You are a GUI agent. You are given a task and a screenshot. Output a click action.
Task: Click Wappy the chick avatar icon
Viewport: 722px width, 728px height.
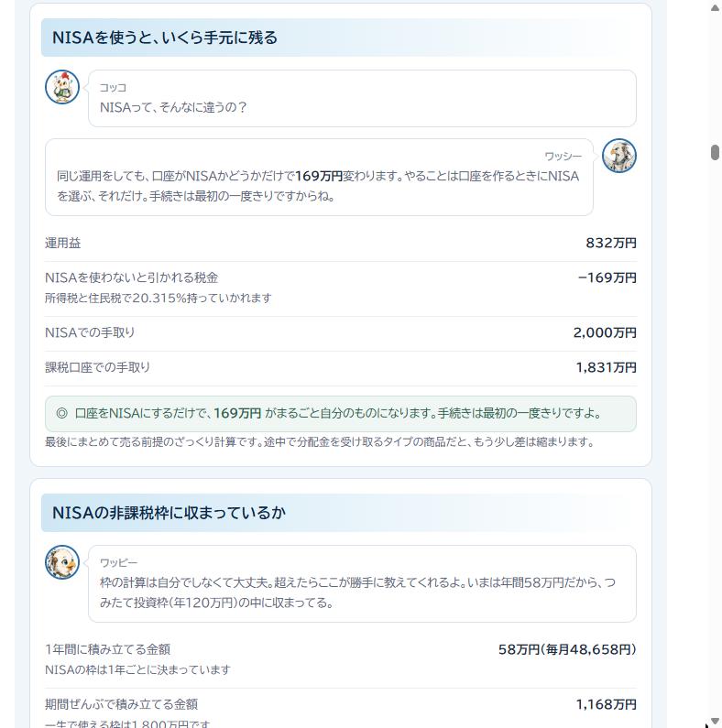point(62,562)
